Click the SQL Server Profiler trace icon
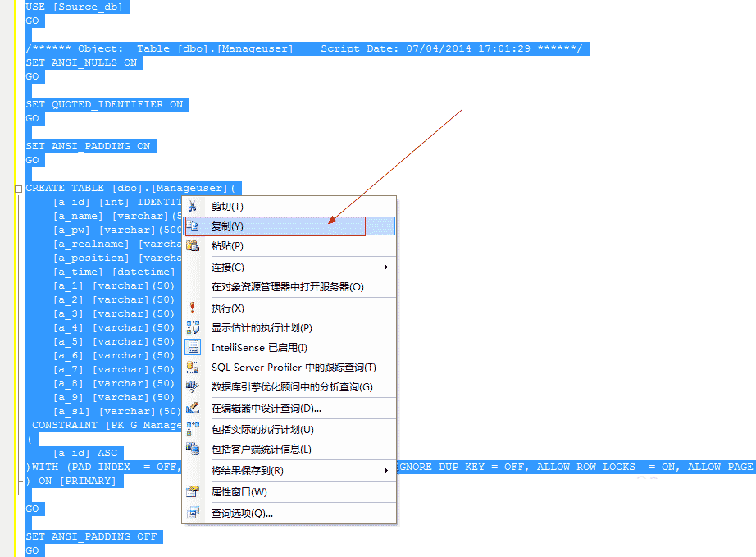Image resolution: width=756 pixels, height=557 pixels. 193,367
